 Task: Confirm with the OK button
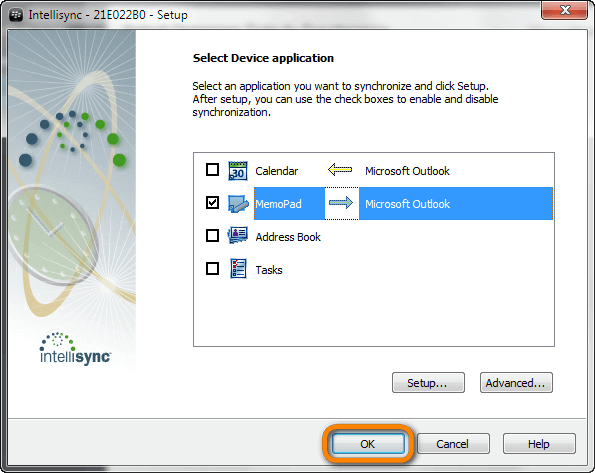click(368, 443)
